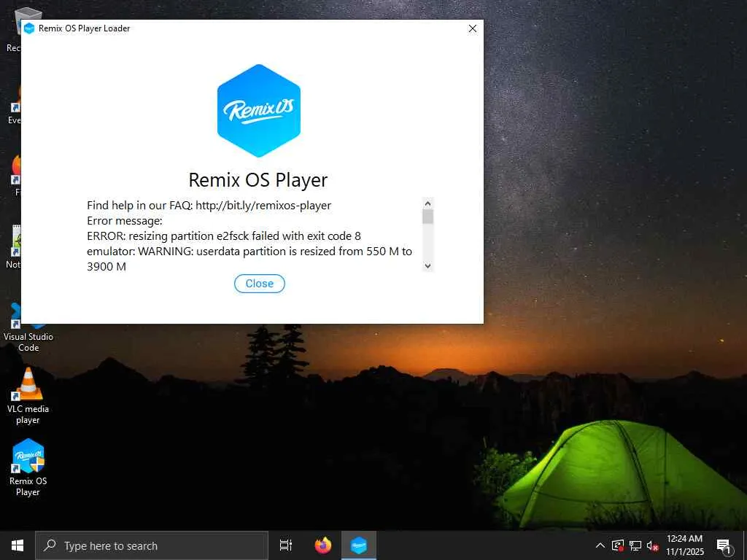Show hidden system tray icons
This screenshot has width=747, height=560.
tap(600, 545)
